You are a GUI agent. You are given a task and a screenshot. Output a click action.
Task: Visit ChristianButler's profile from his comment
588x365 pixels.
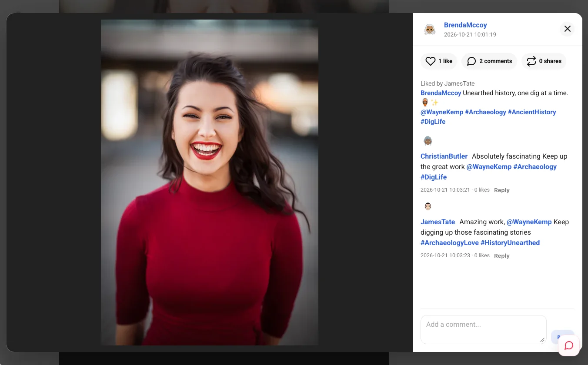(x=444, y=156)
